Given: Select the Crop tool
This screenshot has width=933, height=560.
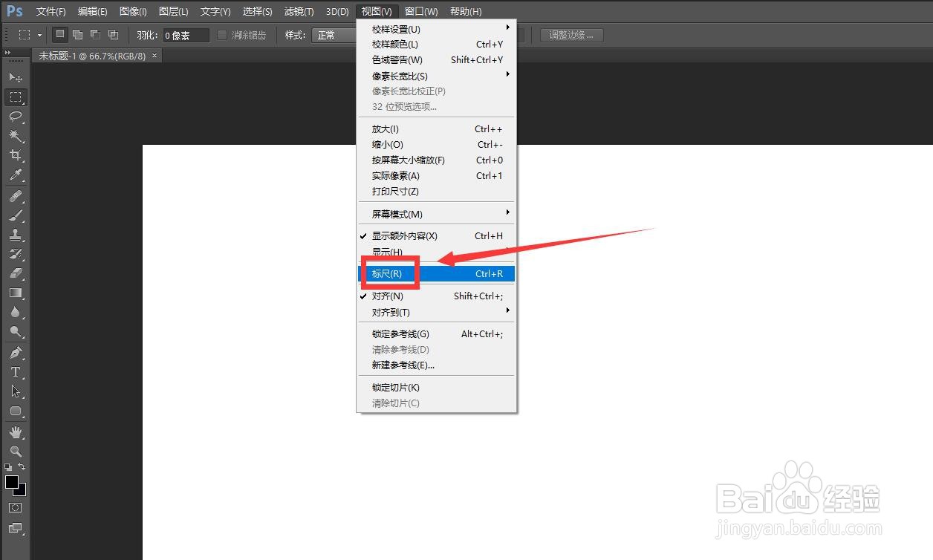Looking at the screenshot, I should (x=16, y=155).
